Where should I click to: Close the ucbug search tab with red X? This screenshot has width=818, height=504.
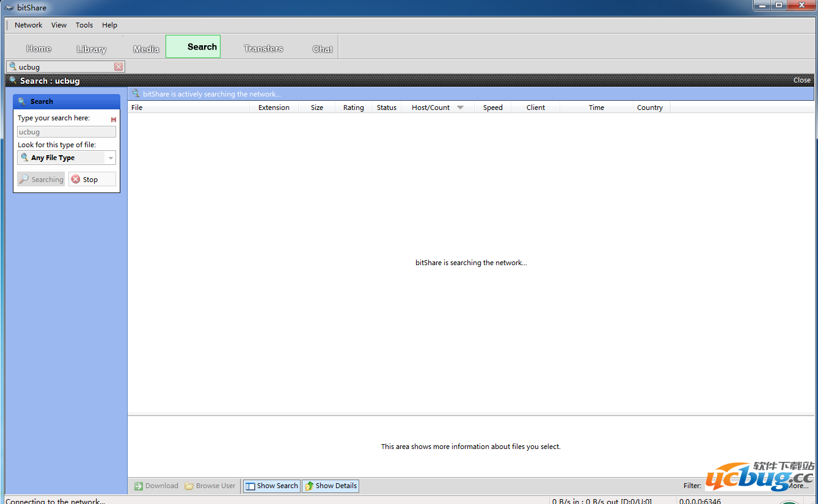pyautogui.click(x=119, y=67)
